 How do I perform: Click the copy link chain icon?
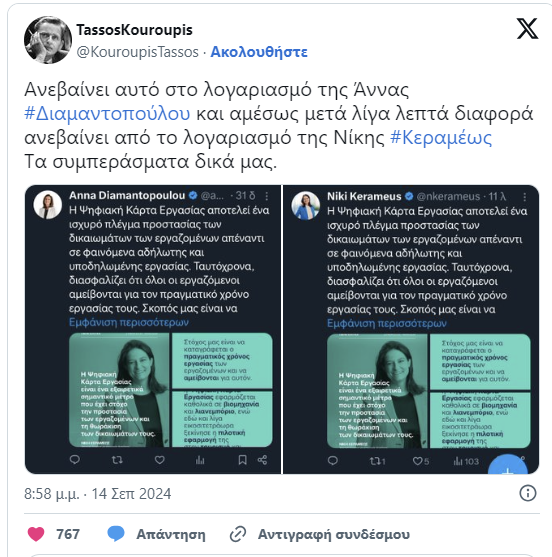tap(238, 534)
